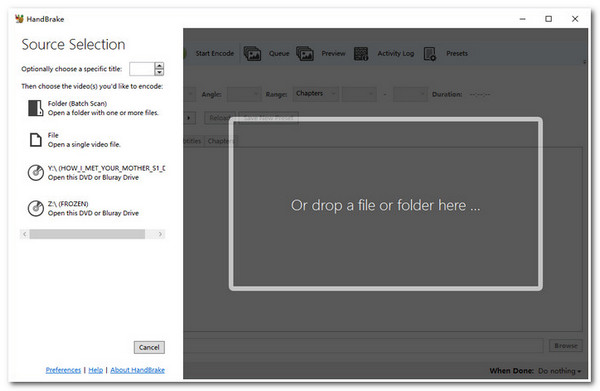The image size is (600, 391).
Task: Open the Chapters range dropdown
Action: click(316, 94)
